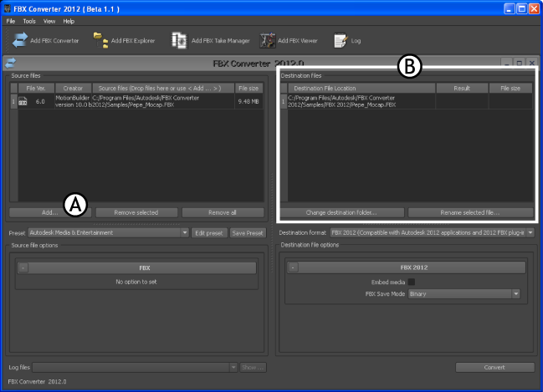543x392 pixels.
Task: Click source list File size column header
Action: pos(248,89)
